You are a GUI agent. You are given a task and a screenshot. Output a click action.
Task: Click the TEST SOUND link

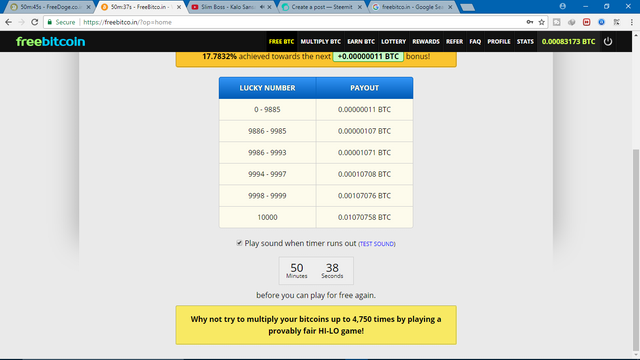[x=377, y=244]
